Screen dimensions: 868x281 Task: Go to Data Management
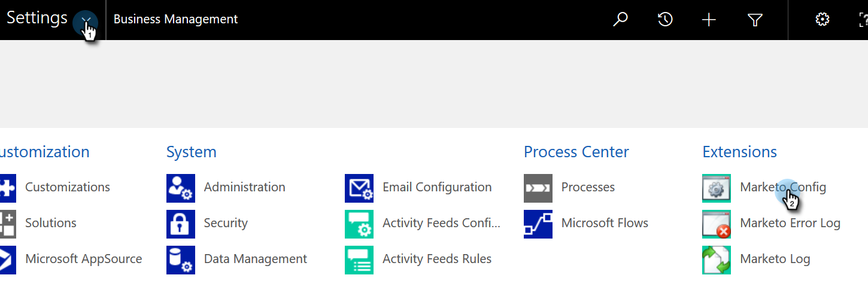[255, 259]
